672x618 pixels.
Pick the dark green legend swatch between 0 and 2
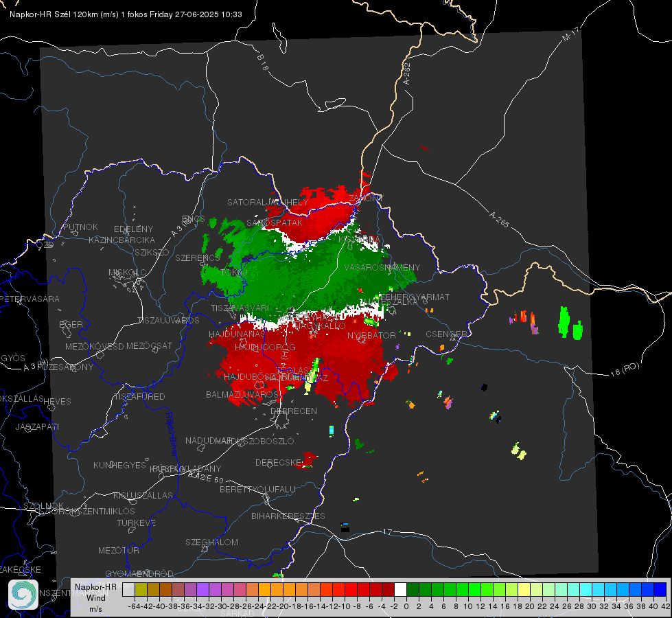point(413,589)
